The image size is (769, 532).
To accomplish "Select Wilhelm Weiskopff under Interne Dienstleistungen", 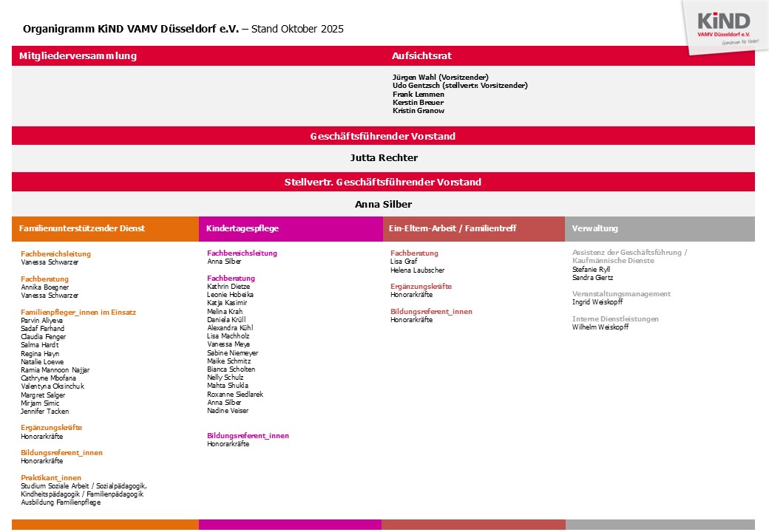I will [x=600, y=327].
